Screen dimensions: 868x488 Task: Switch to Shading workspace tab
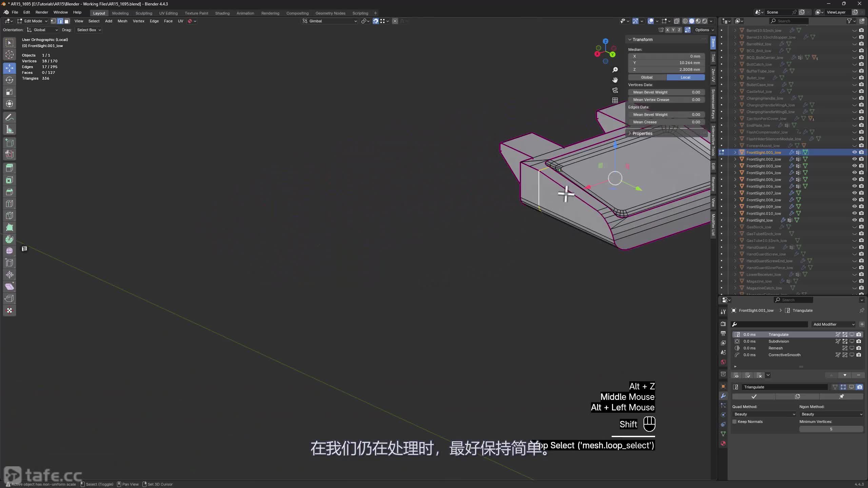pyautogui.click(x=222, y=13)
